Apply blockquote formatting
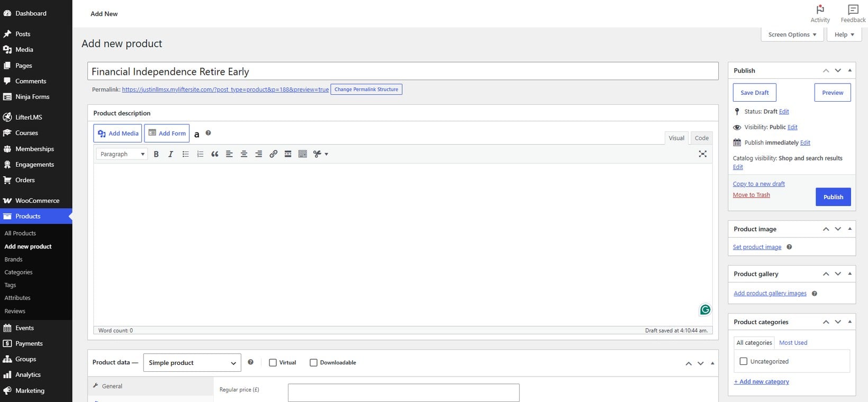The width and height of the screenshot is (868, 402). (x=214, y=154)
